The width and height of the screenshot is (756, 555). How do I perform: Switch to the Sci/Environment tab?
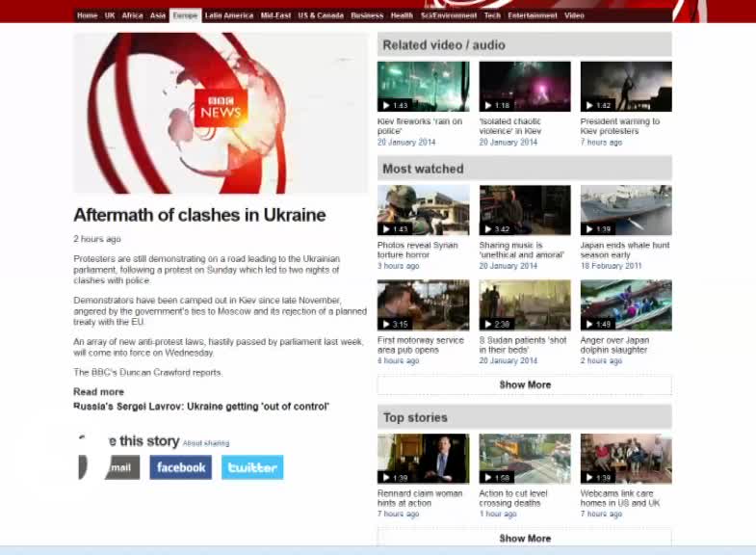pos(449,15)
